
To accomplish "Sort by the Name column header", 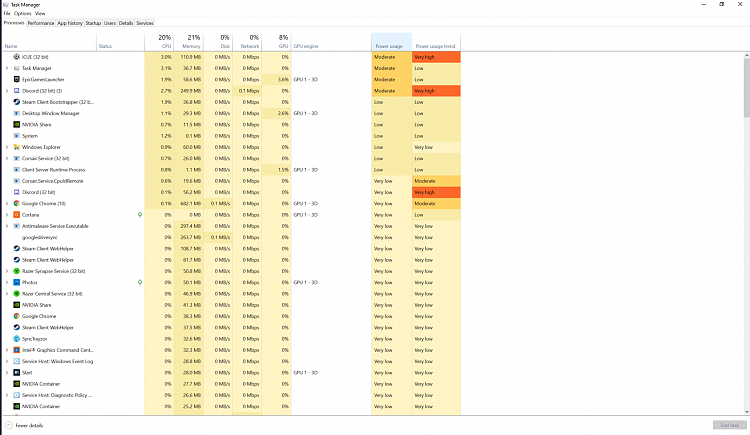I will (49, 42).
